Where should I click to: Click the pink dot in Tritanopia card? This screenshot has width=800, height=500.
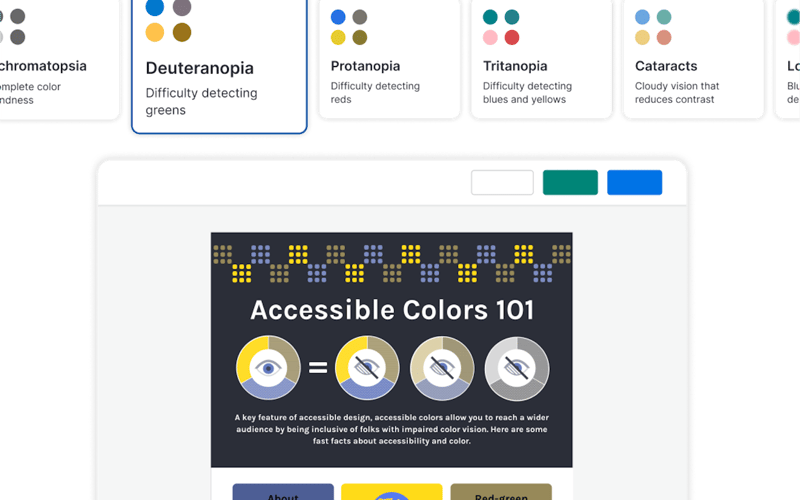click(490, 37)
